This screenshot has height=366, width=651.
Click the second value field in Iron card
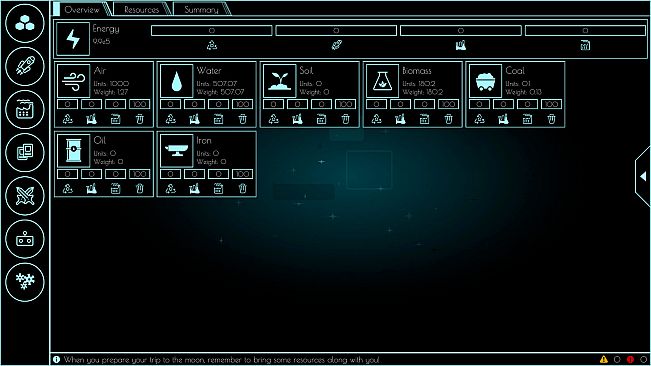[x=194, y=174]
